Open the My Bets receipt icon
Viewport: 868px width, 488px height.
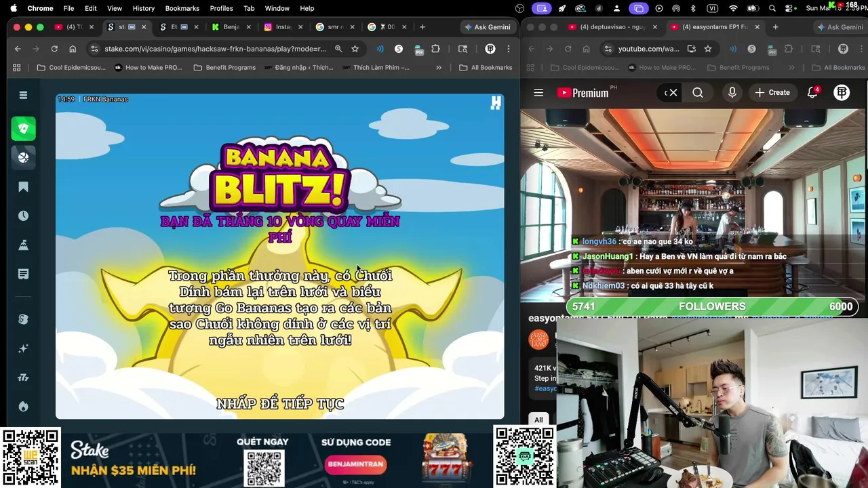point(23,274)
